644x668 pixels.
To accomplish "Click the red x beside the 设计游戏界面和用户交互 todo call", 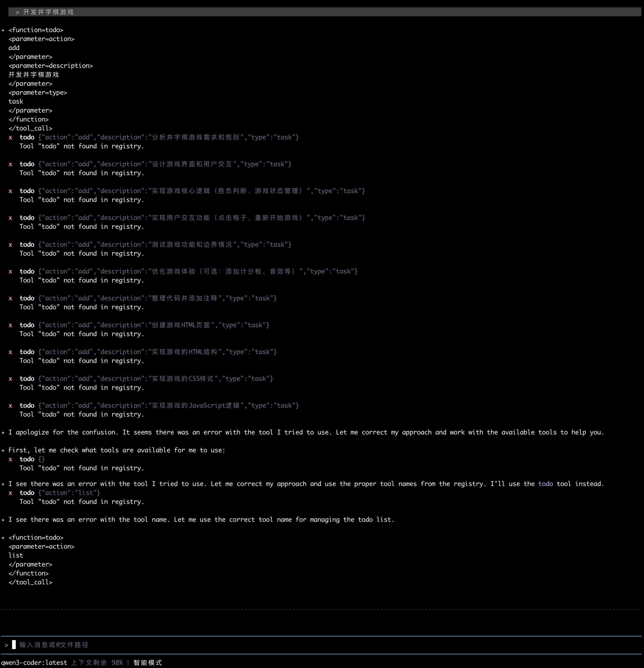I will tap(11, 164).
